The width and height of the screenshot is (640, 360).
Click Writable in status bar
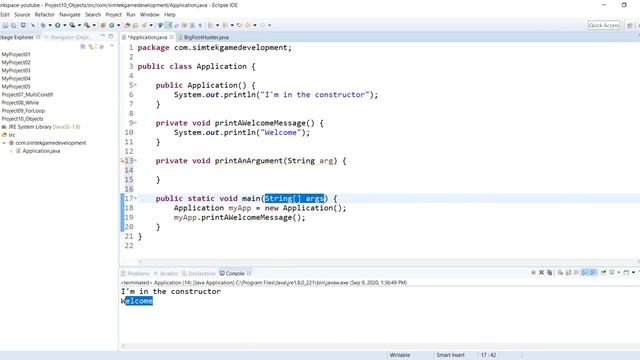click(x=400, y=355)
